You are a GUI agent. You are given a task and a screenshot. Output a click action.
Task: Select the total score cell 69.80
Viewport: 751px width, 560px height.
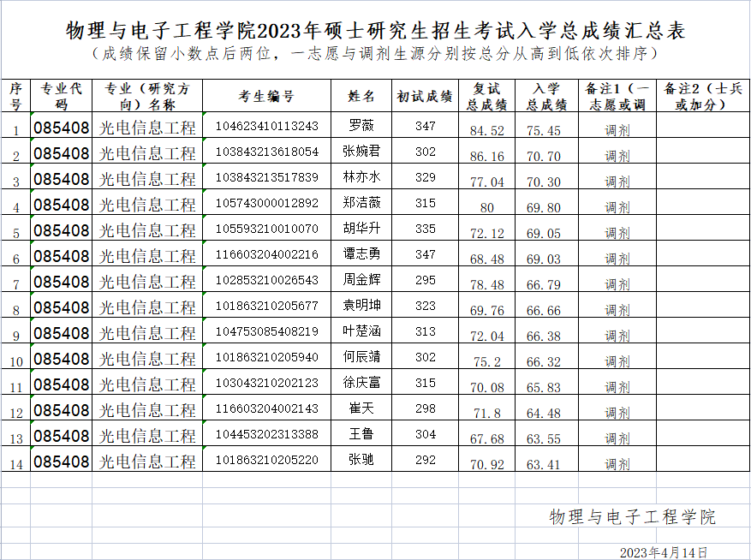[x=544, y=208]
